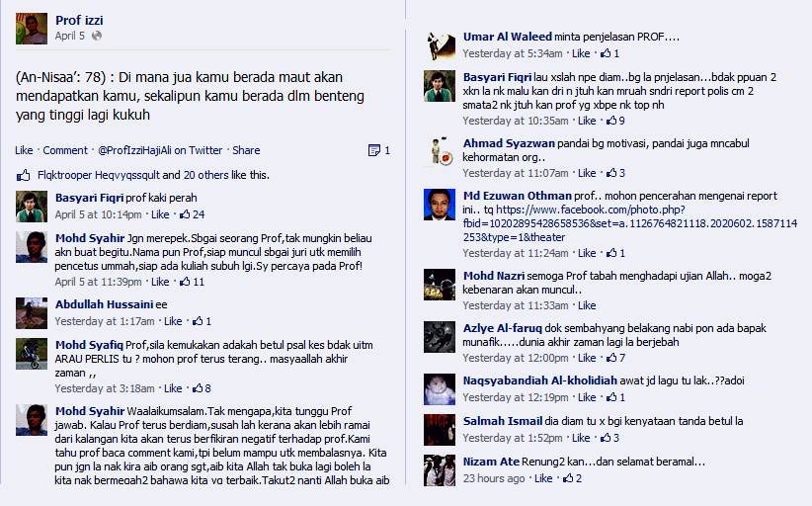Open the facebook.com photo.php link
This screenshot has width=812, height=506.
pyautogui.click(x=629, y=223)
